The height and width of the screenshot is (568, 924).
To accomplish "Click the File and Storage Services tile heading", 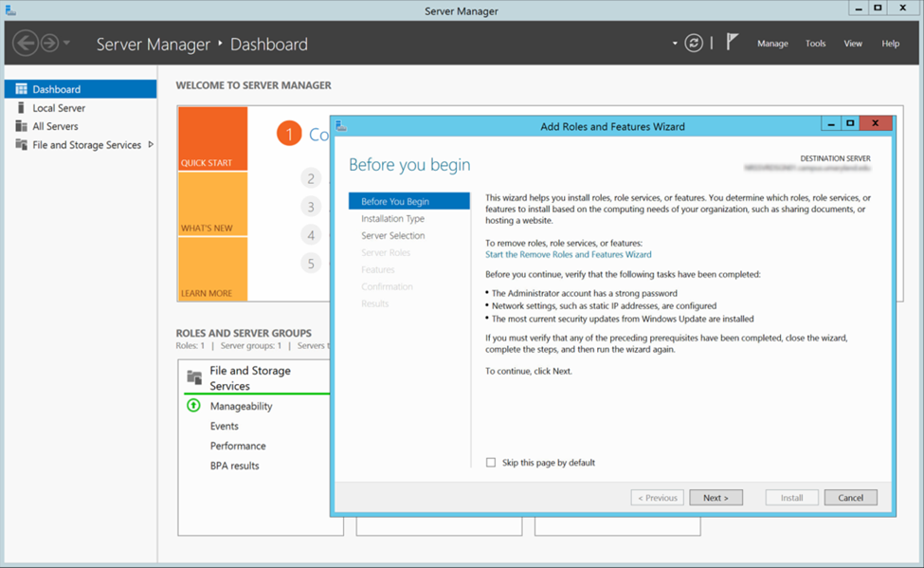I will pos(250,378).
